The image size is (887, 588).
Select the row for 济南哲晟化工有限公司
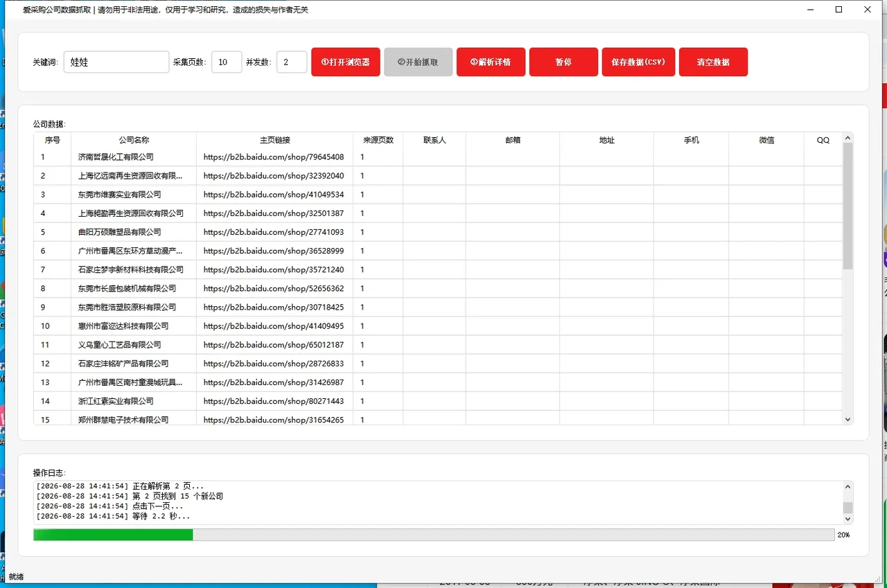click(438, 157)
